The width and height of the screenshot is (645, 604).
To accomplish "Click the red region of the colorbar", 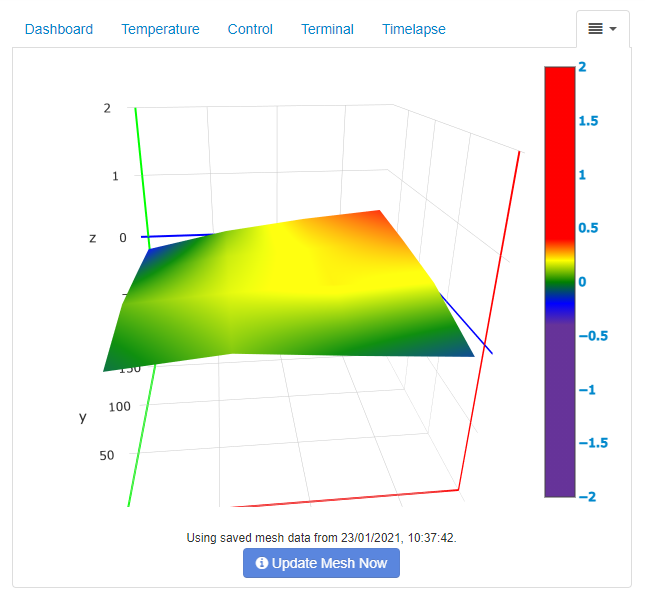I will tap(559, 152).
